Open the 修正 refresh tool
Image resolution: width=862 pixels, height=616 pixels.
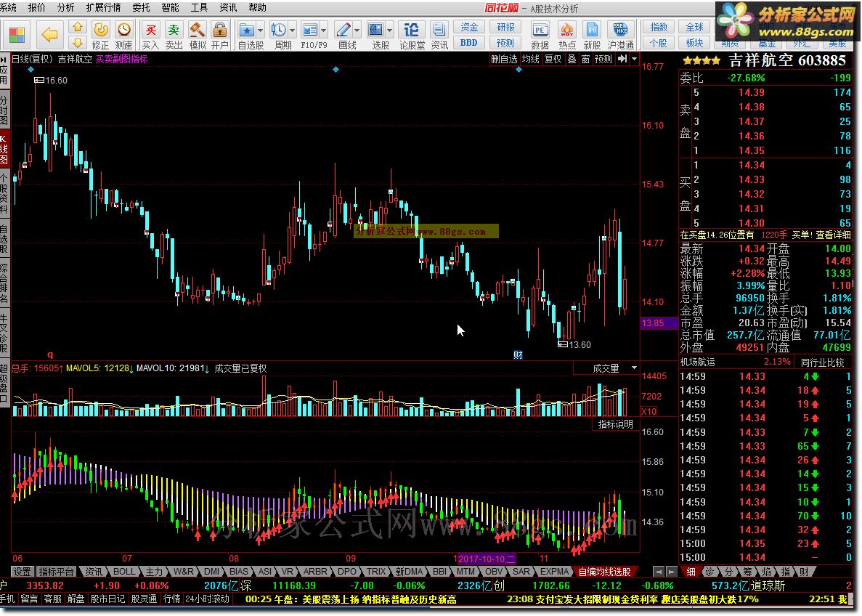101,35
